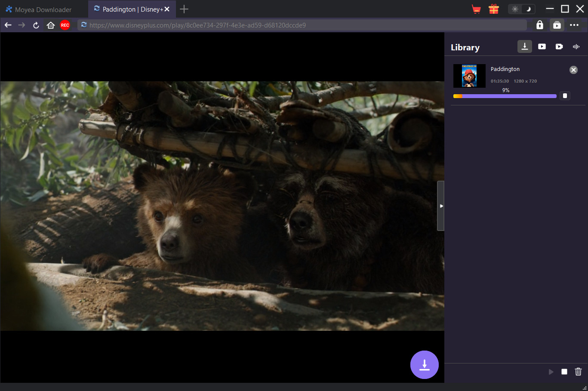This screenshot has width=588, height=391.
Task: Open the gift box icon
Action: (494, 9)
